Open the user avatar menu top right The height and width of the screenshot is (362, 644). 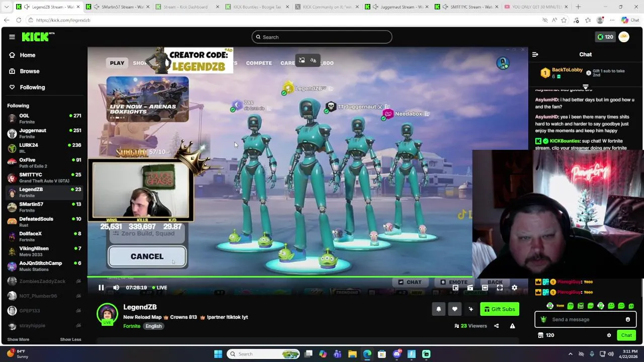[x=624, y=37]
